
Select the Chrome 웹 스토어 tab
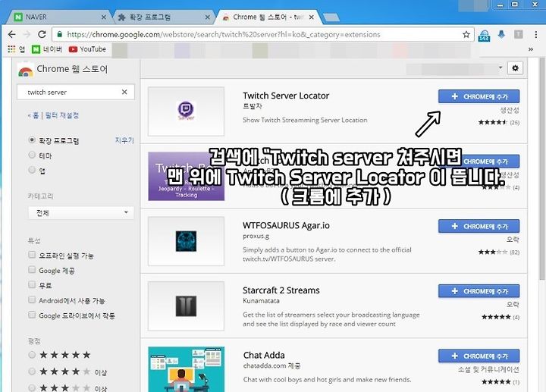(x=268, y=17)
